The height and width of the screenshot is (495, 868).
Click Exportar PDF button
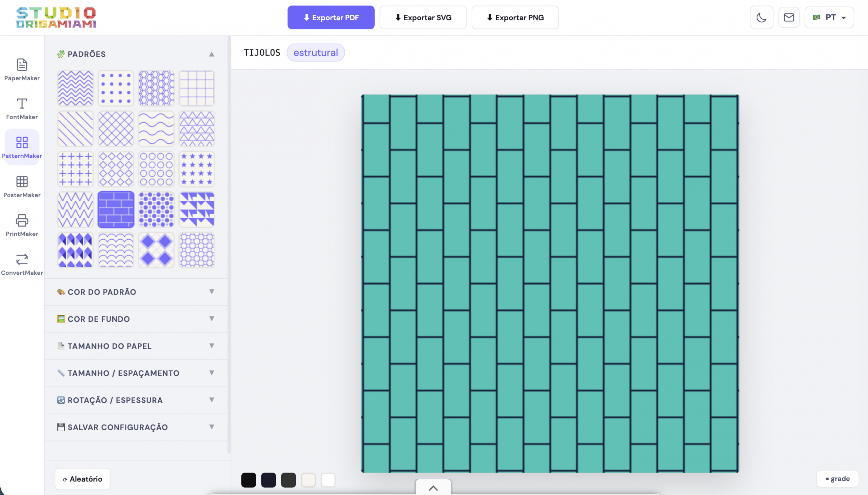(x=331, y=17)
